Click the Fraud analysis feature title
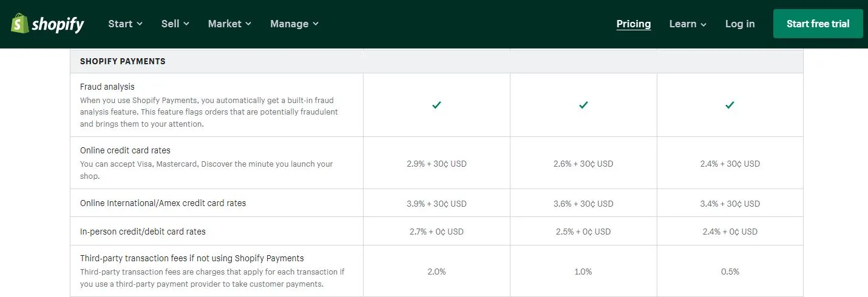The width and height of the screenshot is (868, 297). click(107, 87)
